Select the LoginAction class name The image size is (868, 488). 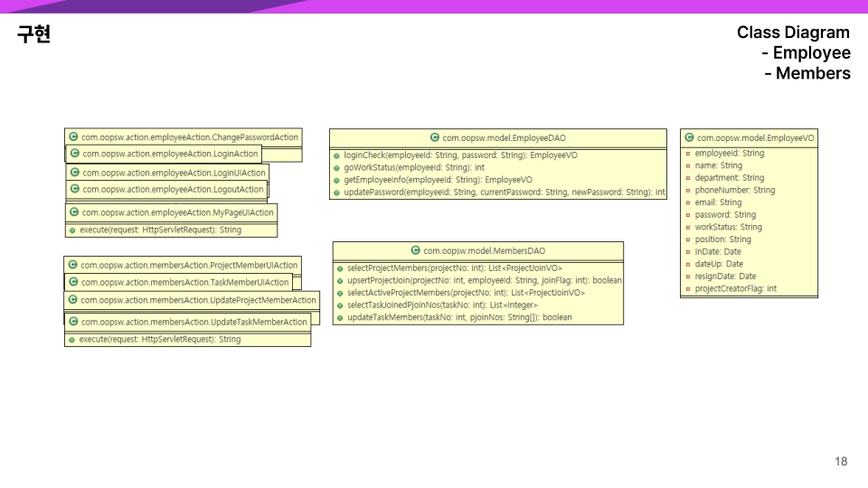(171, 154)
